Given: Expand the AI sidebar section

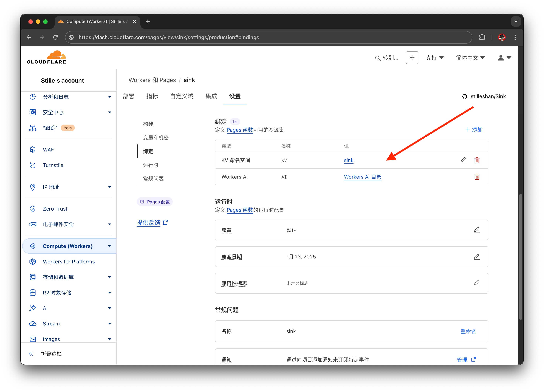Looking at the screenshot, I should [x=110, y=308].
